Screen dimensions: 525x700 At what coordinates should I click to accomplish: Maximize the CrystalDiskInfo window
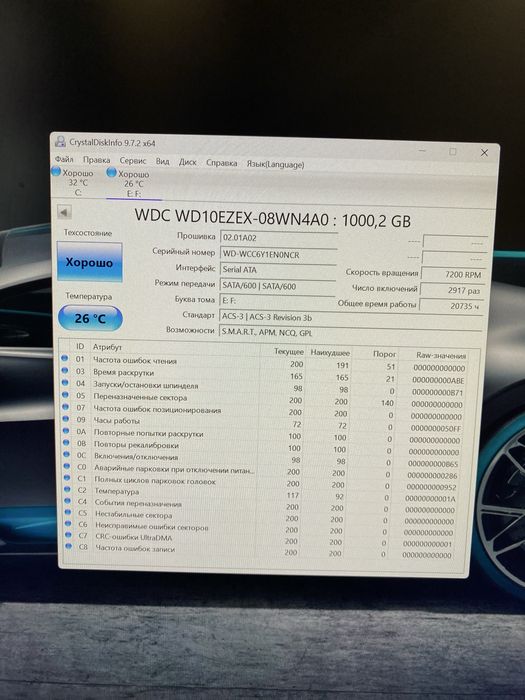click(x=453, y=152)
